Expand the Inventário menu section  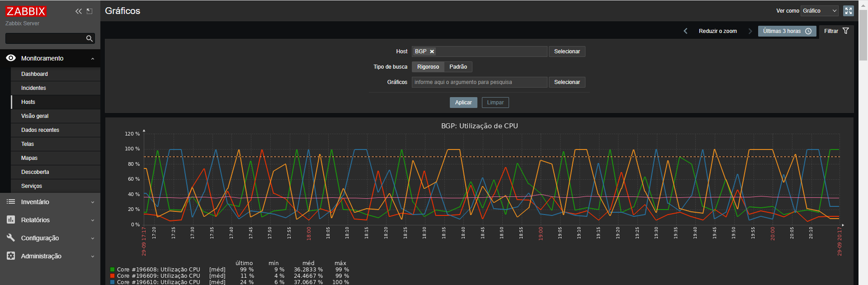click(x=50, y=202)
